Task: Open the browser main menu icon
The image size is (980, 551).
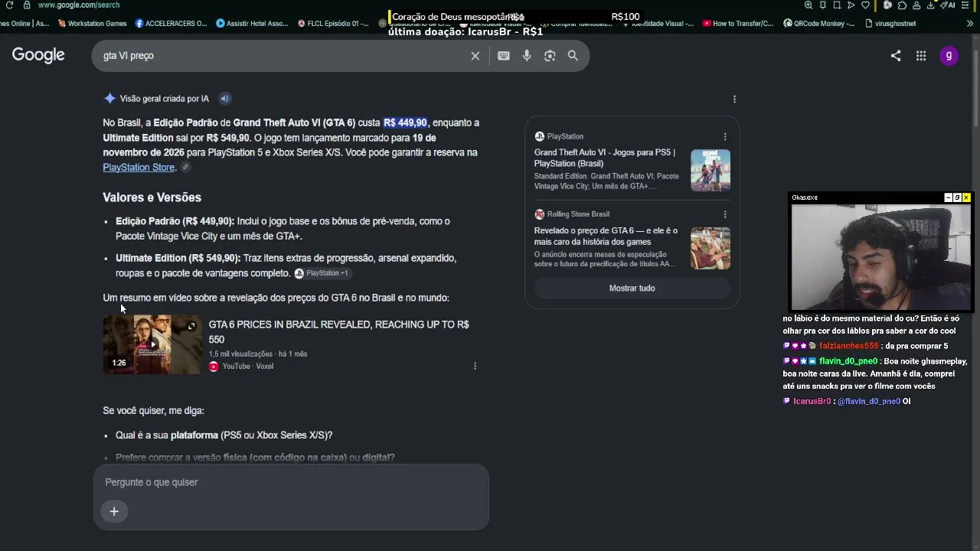Action: point(966,5)
